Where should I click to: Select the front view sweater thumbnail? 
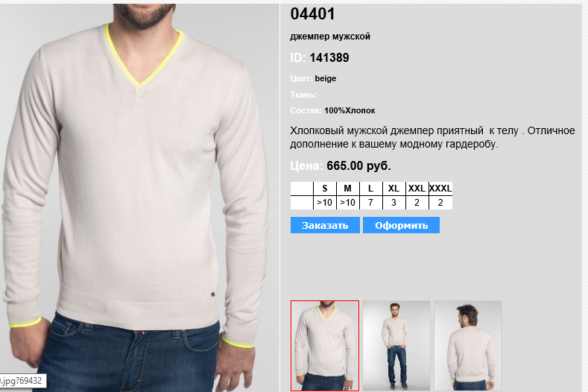click(x=325, y=346)
